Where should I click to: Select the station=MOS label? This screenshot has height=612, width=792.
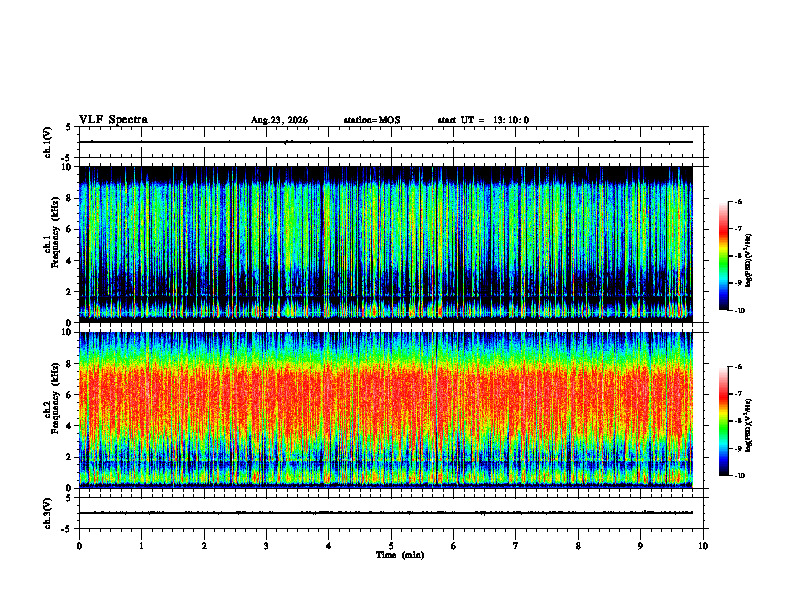[x=372, y=120]
